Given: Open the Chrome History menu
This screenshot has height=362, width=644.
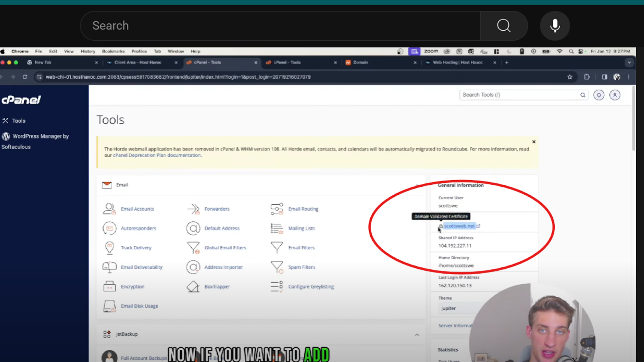Looking at the screenshot, I should tap(88, 51).
